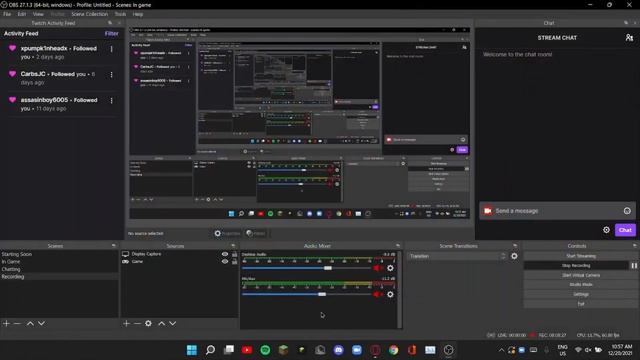This screenshot has width=640, height=360.
Task: Pop out the Audio Mixer dock
Action: pyautogui.click(x=398, y=246)
